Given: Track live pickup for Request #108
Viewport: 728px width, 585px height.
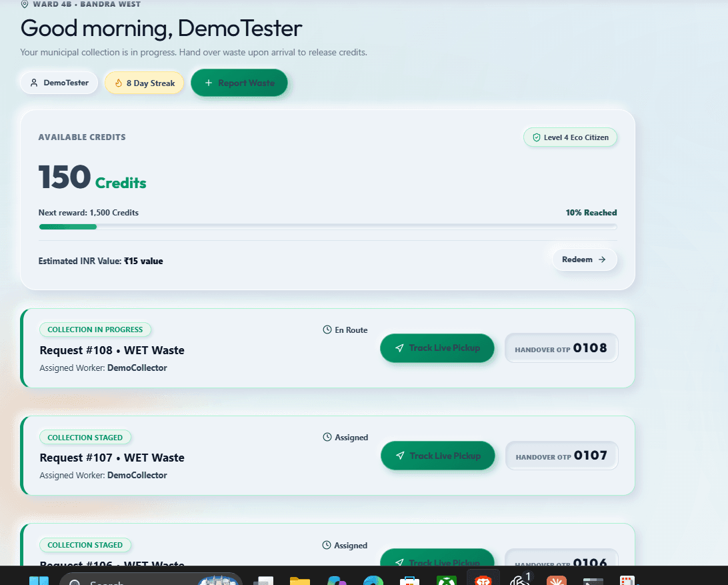Looking at the screenshot, I should pos(437,348).
